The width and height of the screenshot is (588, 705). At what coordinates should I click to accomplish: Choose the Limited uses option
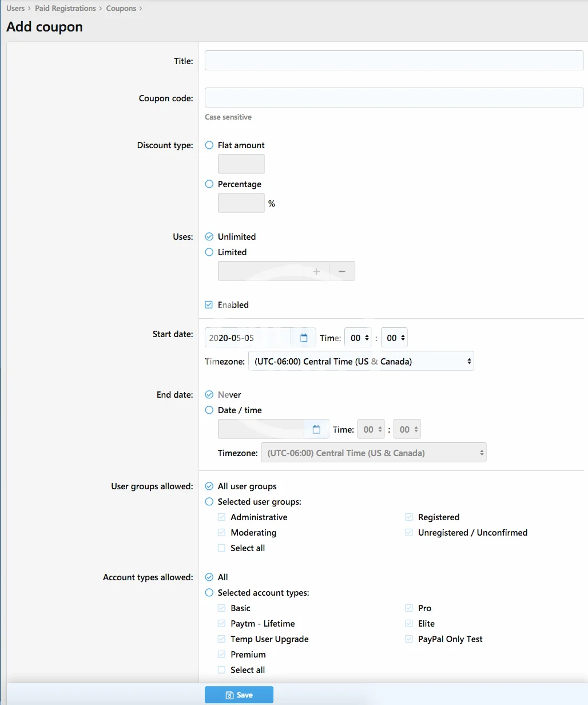(209, 252)
